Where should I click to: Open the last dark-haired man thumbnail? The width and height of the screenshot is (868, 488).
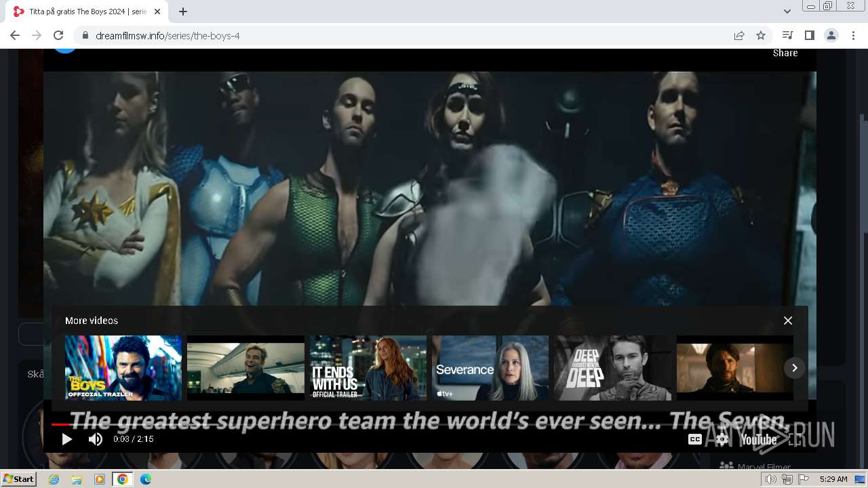(735, 368)
